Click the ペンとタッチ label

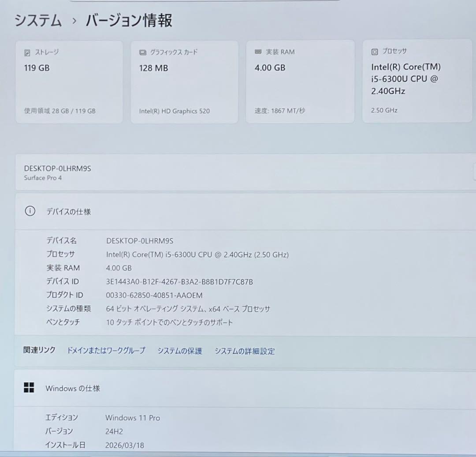[63, 322]
